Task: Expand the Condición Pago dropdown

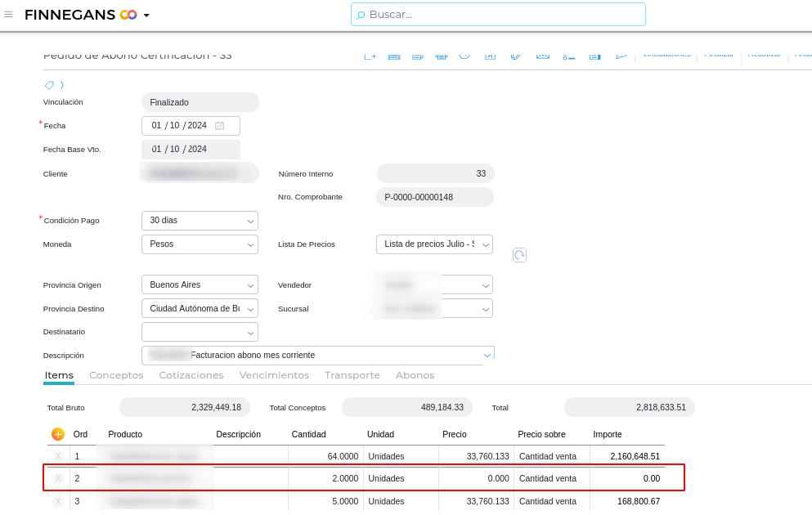Action: pos(250,221)
